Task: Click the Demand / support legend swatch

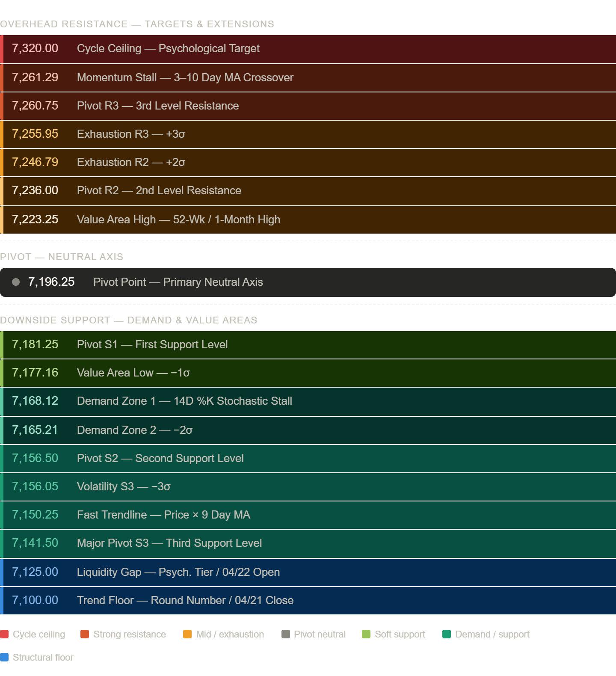Action: point(447,634)
